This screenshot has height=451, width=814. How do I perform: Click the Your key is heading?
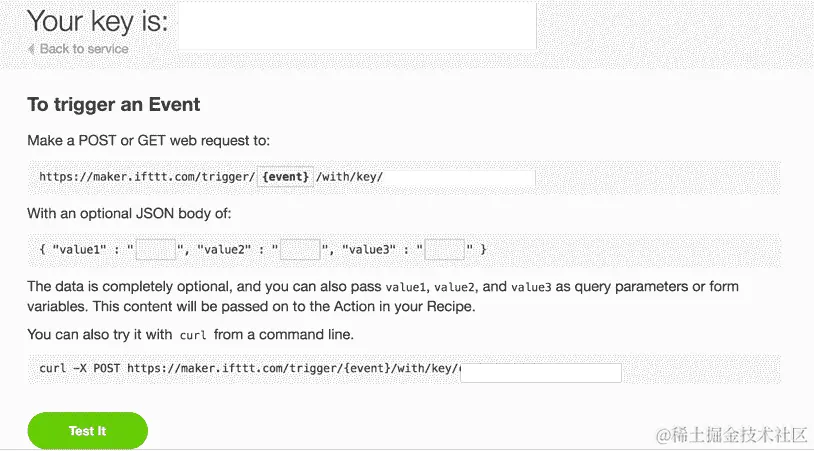tap(97, 21)
